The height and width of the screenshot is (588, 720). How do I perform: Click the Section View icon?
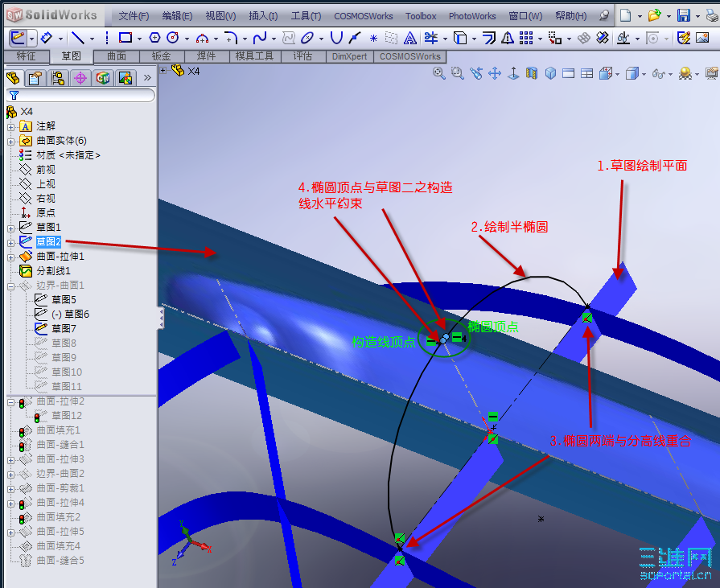pyautogui.click(x=532, y=73)
